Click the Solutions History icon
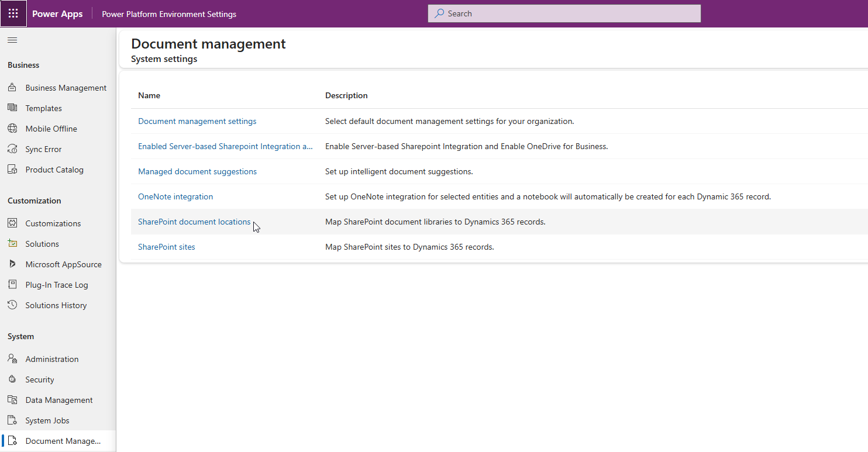868x452 pixels. click(x=12, y=305)
